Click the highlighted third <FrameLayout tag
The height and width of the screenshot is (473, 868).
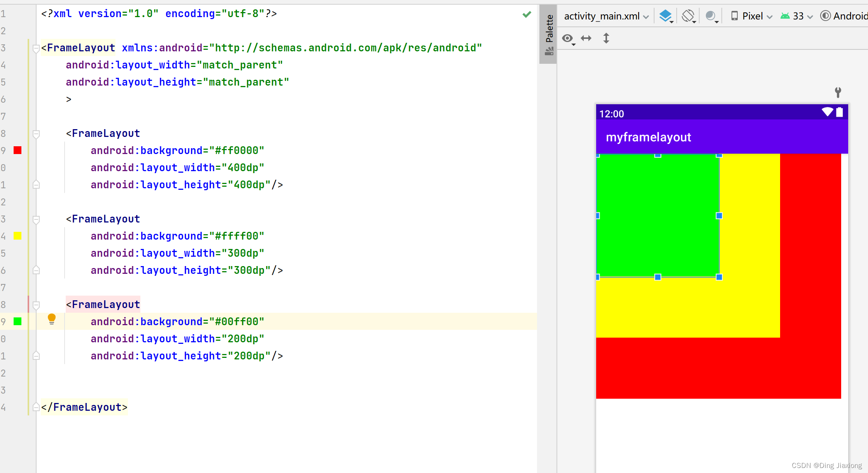click(103, 304)
